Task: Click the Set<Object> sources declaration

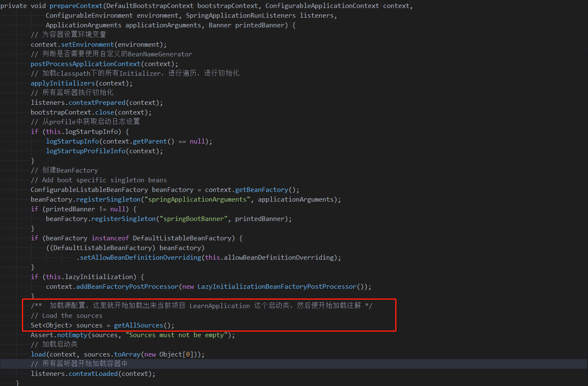Action: (x=67, y=325)
